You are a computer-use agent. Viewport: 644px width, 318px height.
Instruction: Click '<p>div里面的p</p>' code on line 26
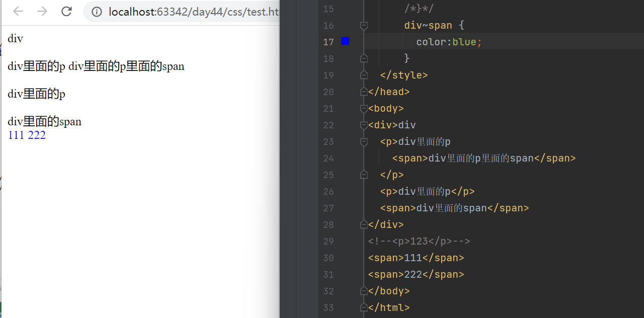click(x=428, y=191)
